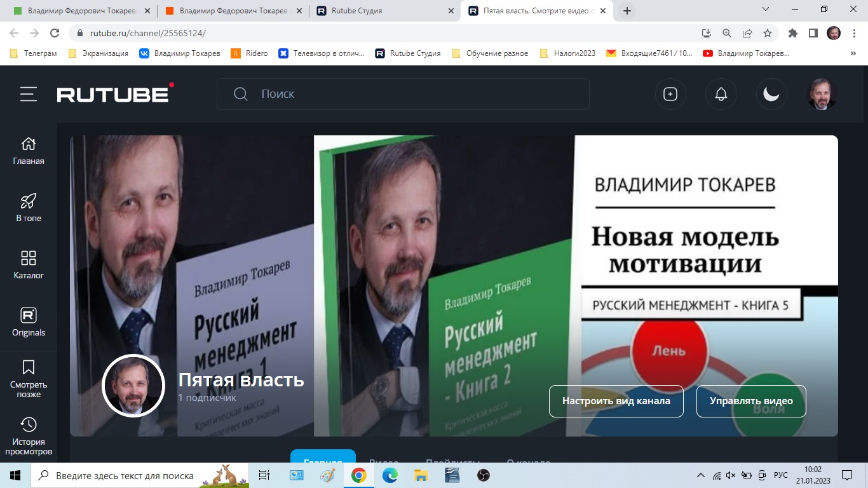The image size is (868, 488).
Task: Bookmark this page with the star
Action: click(x=768, y=33)
